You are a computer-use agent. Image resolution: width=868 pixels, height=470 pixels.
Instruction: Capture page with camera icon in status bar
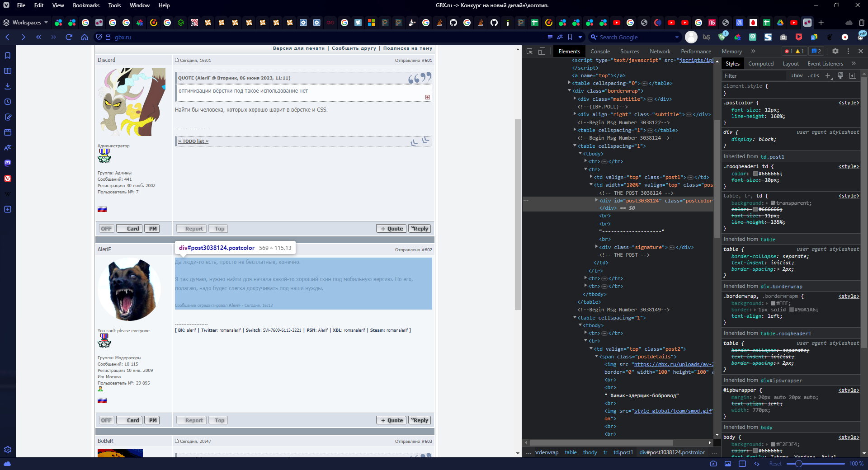pos(713,464)
